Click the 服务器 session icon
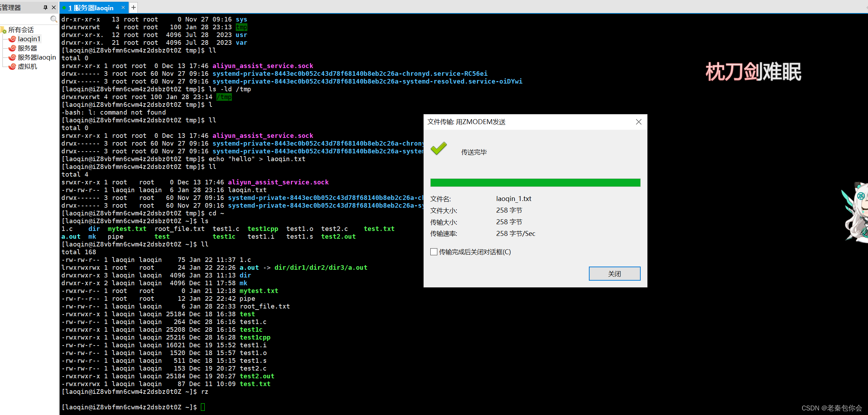868x415 pixels. (x=12, y=48)
